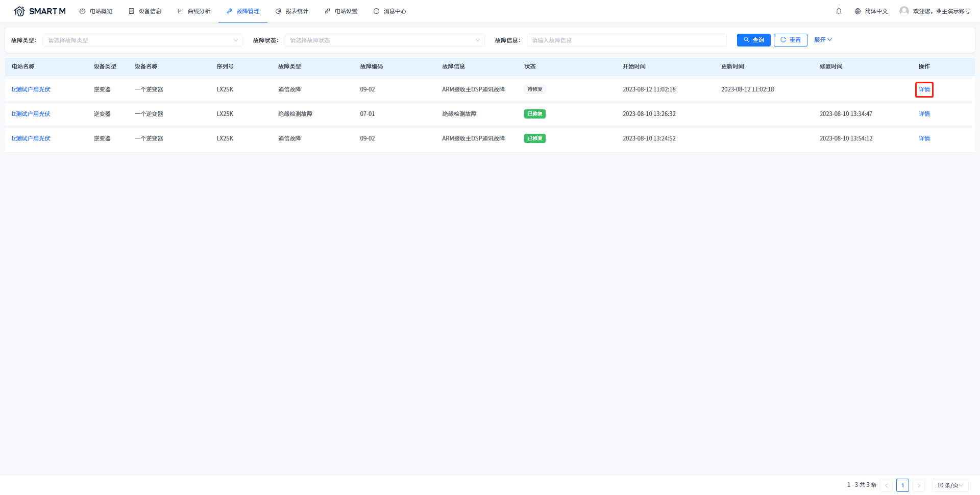The height and width of the screenshot is (495, 980).
Task: Click the 查询 search button
Action: click(753, 40)
